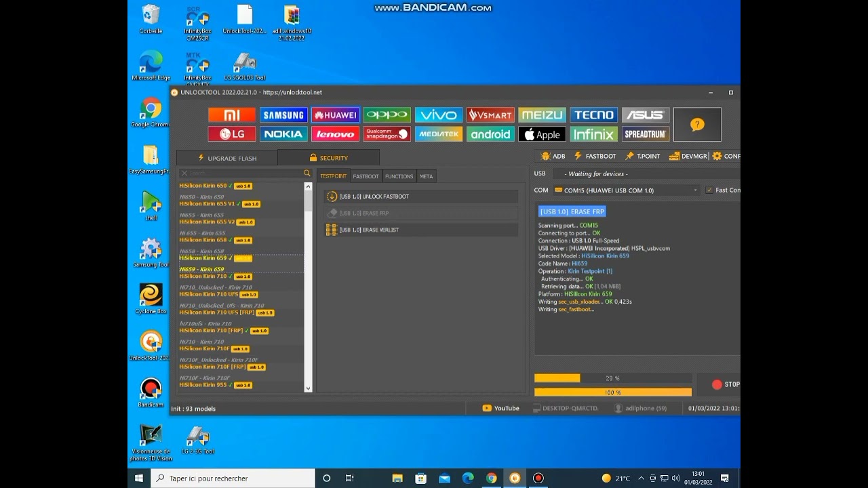Run [USB 1.0] ERASE VERLIST
868x488 pixels.
[421, 230]
